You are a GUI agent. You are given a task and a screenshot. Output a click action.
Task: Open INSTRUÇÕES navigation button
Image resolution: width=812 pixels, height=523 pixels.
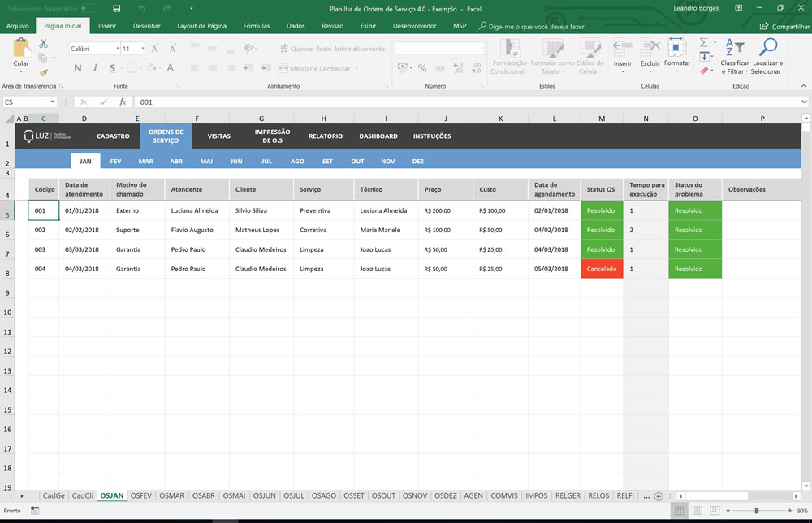click(x=432, y=136)
